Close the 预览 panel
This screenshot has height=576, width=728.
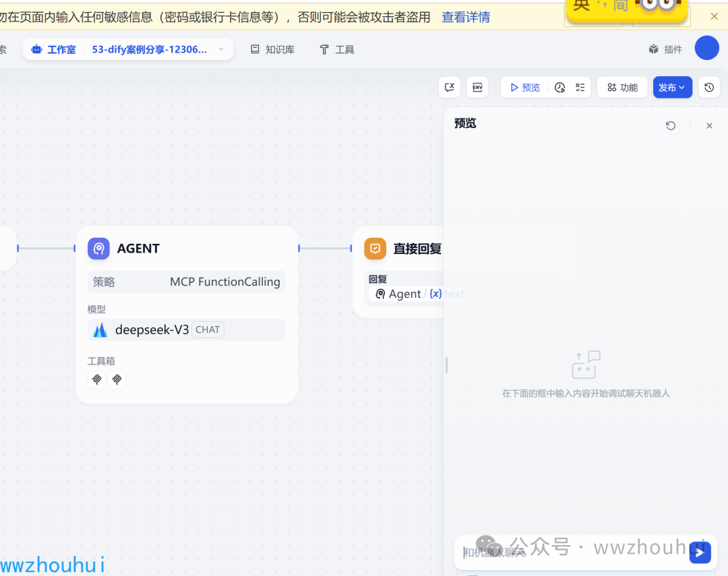[x=709, y=125]
